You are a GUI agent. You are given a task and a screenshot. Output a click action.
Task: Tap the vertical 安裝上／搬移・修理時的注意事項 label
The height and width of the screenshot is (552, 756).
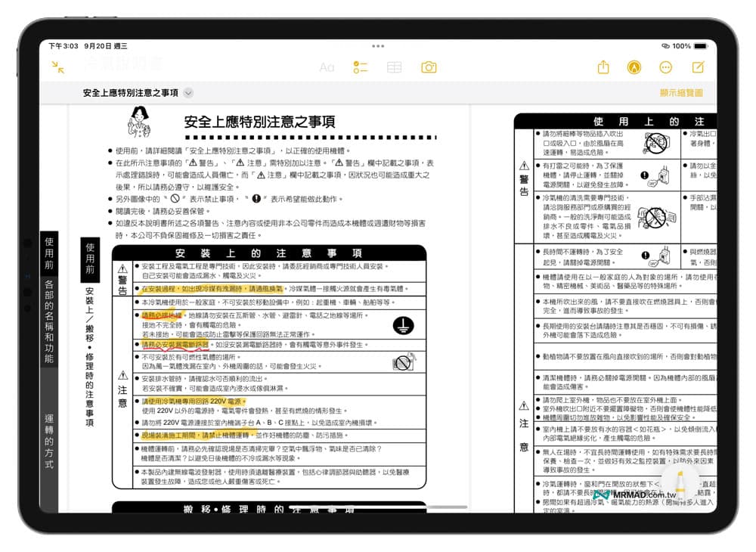click(x=90, y=357)
